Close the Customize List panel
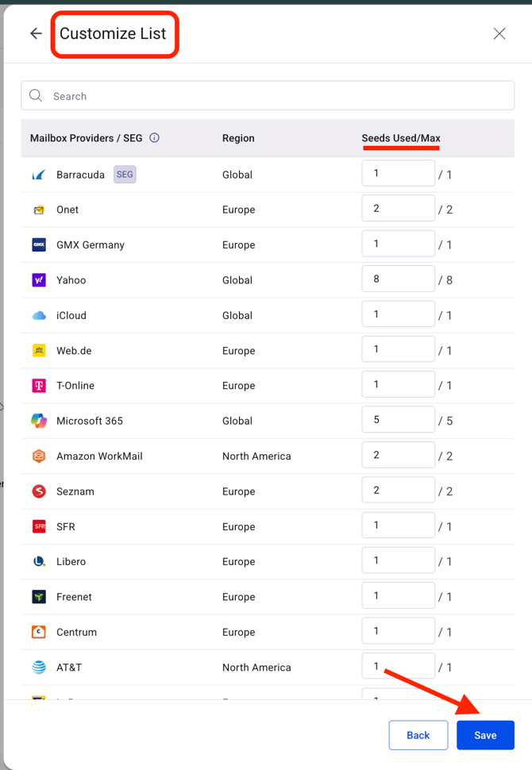Image resolution: width=532 pixels, height=770 pixels. [x=499, y=33]
